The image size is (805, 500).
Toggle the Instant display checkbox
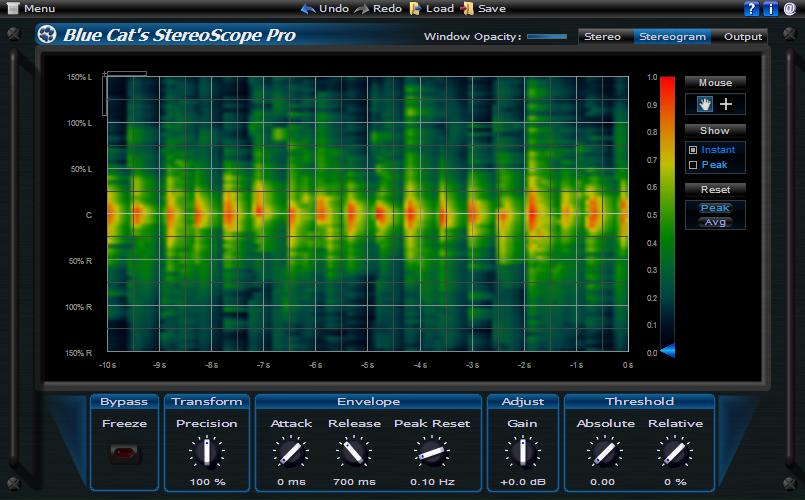[693, 150]
